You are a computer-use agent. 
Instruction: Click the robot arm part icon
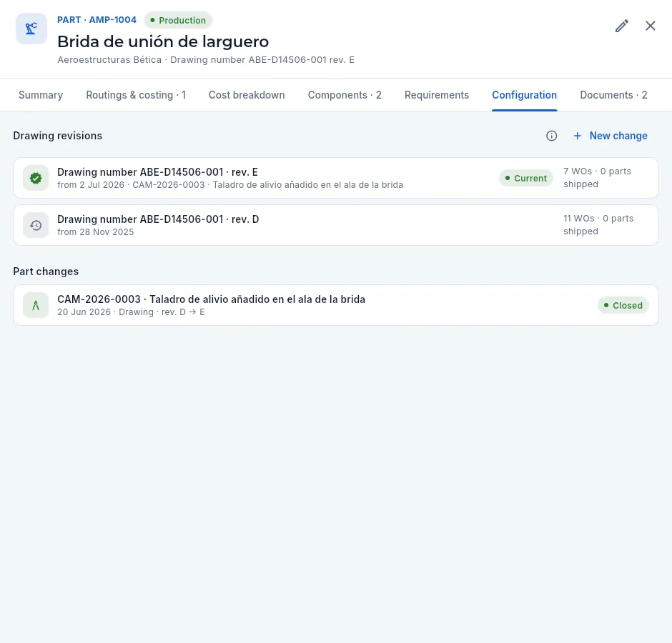pos(31,29)
